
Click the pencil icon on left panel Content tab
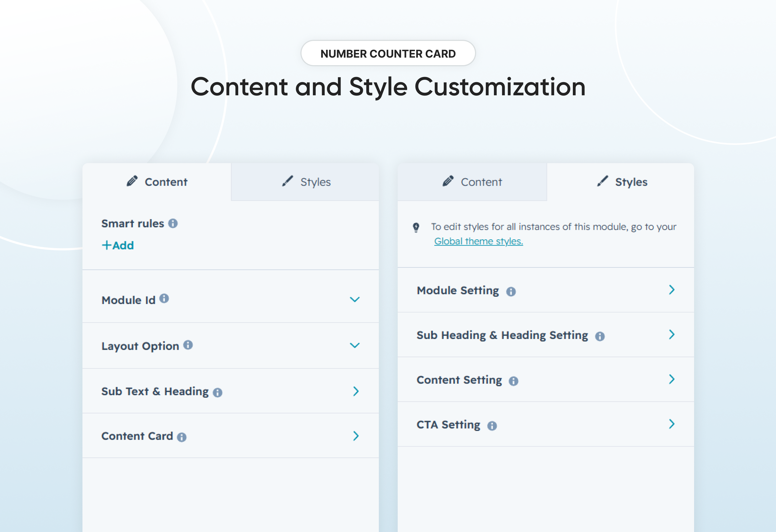coord(132,181)
